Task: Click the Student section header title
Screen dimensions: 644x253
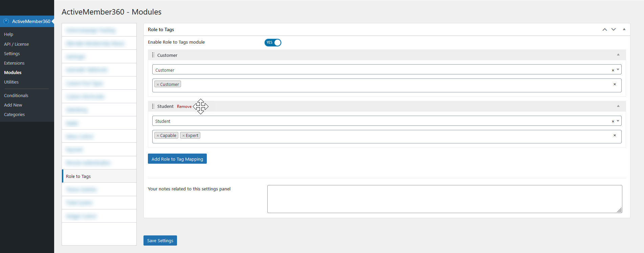Action: [x=165, y=106]
